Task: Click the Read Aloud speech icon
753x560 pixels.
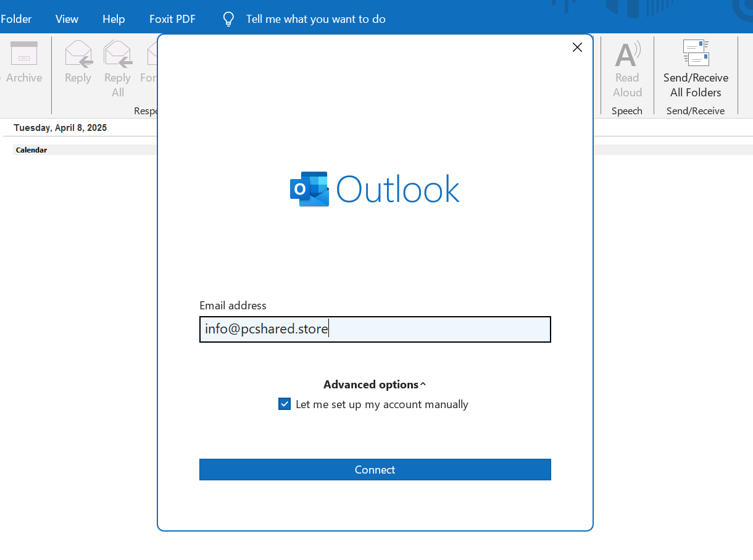Action: [x=628, y=54]
